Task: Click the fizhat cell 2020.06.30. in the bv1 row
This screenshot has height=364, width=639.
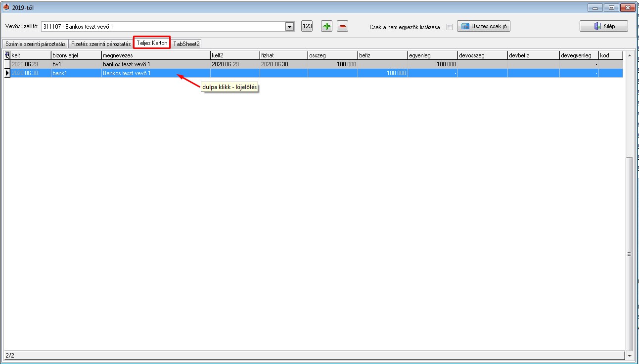Action: click(x=284, y=64)
